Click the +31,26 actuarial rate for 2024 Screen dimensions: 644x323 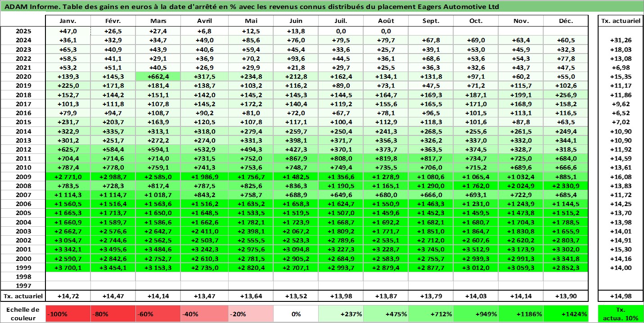pyautogui.click(x=620, y=40)
